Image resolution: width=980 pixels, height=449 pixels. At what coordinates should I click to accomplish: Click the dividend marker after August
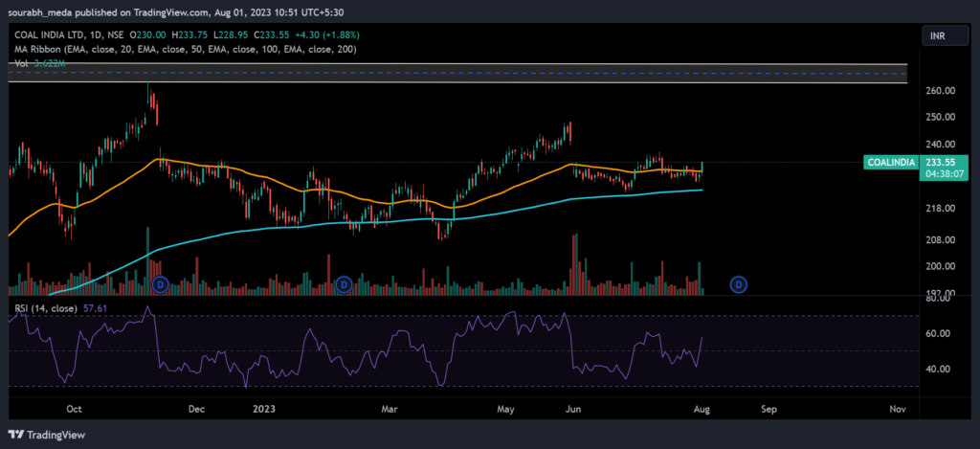(x=739, y=286)
